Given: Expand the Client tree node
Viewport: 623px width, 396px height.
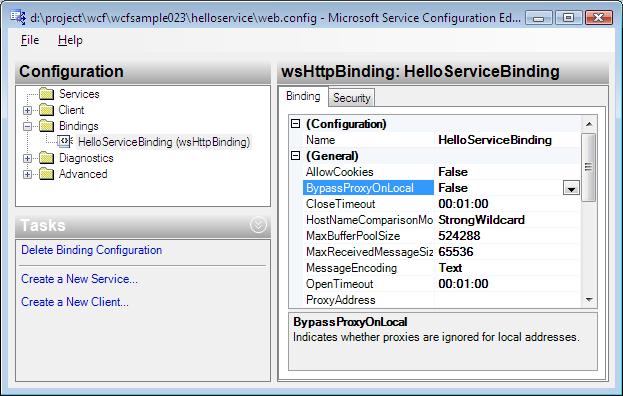Looking at the screenshot, I should [x=27, y=110].
